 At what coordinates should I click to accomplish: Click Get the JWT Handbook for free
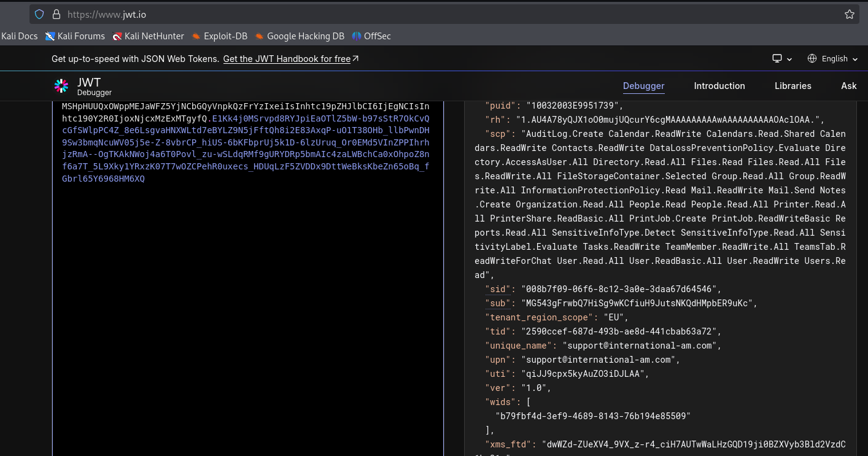(x=291, y=59)
